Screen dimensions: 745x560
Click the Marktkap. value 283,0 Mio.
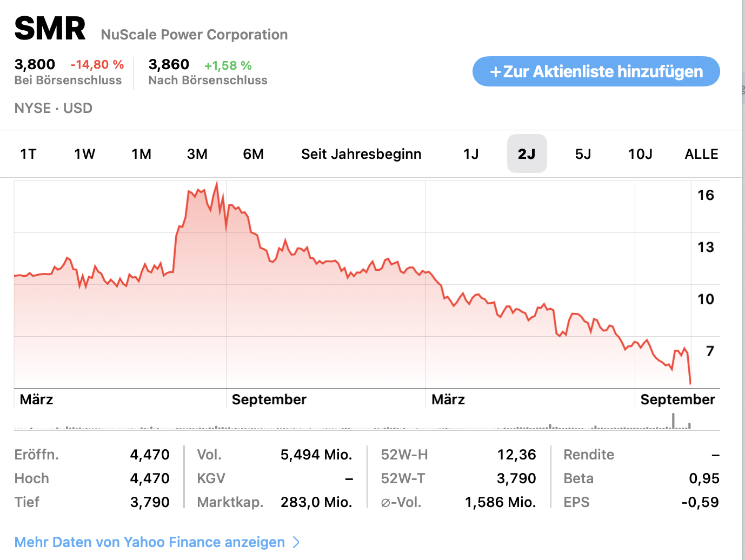[x=316, y=502]
